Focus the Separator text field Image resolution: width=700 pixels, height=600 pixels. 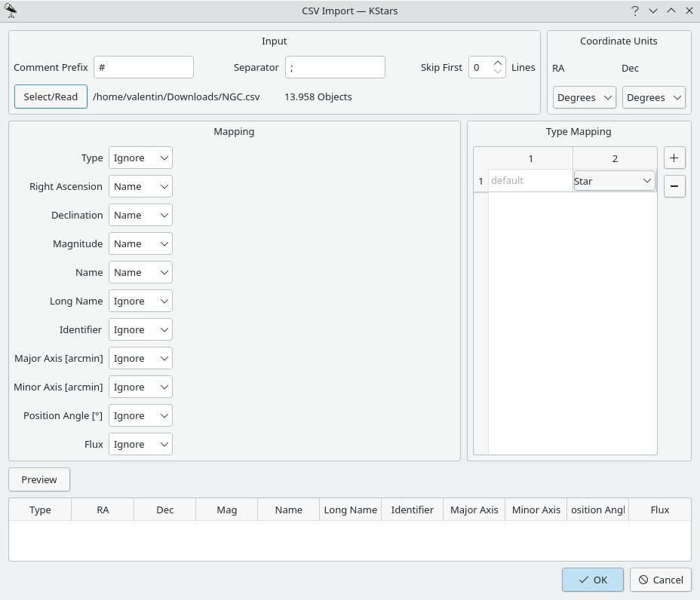[335, 67]
